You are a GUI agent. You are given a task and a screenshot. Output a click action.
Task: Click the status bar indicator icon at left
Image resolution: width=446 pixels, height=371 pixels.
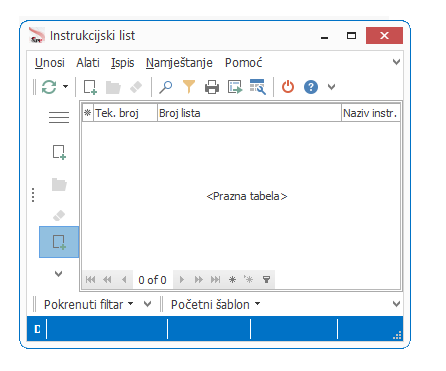pyautogui.click(x=37, y=329)
